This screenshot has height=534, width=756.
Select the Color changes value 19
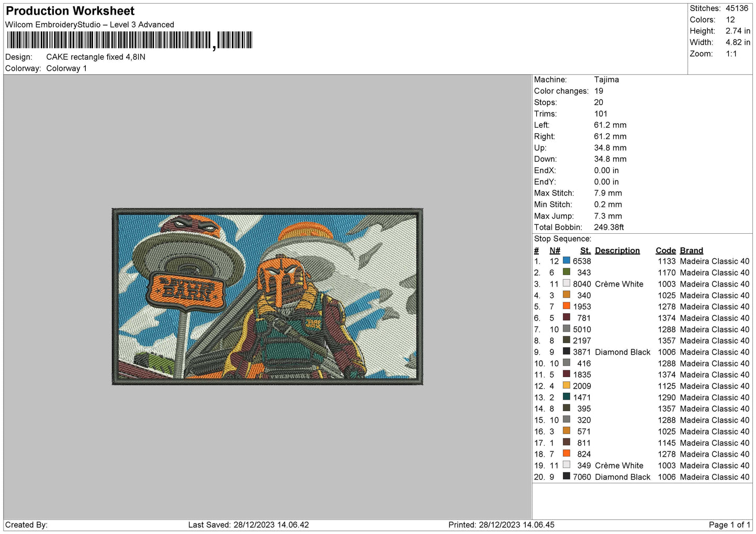pyautogui.click(x=599, y=91)
